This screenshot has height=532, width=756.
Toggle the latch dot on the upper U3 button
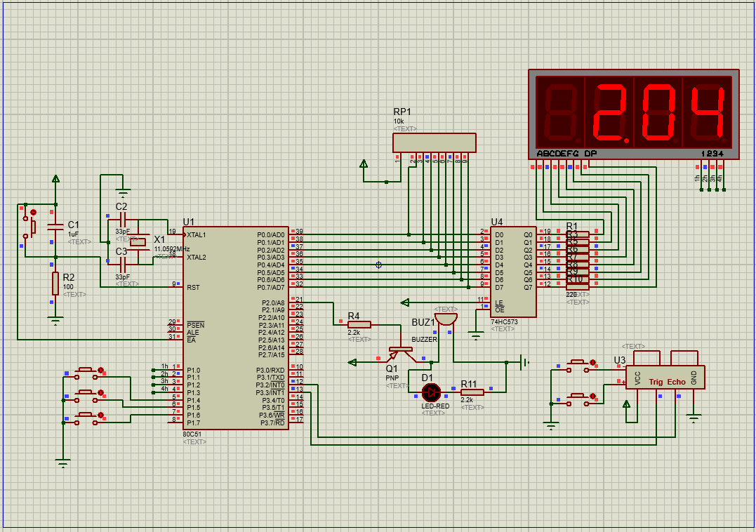(x=593, y=362)
